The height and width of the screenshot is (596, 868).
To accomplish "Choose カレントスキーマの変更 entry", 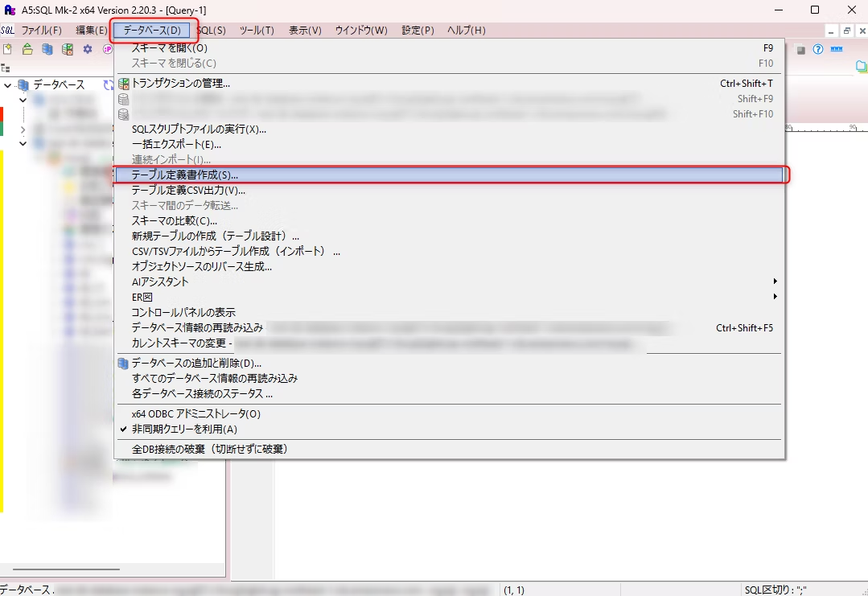I will click(450, 343).
